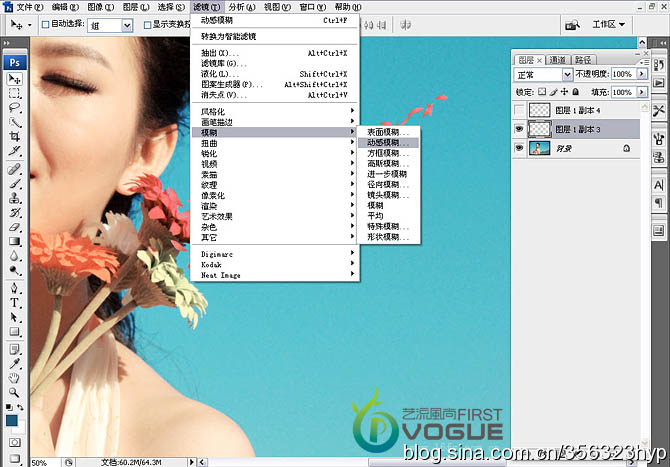Screen dimensions: 670x467
Task: Choose 动感模糊... from the blur submenu
Action: click(x=382, y=142)
